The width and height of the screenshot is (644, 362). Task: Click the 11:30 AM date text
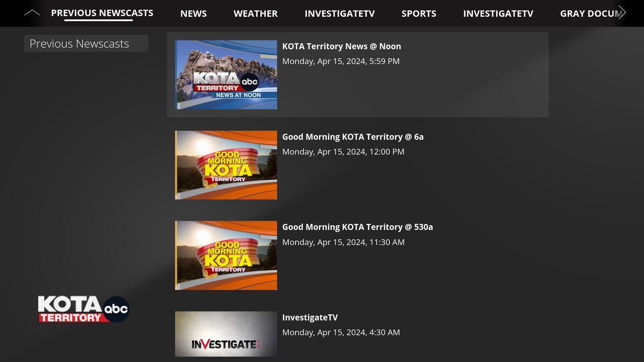[x=343, y=242]
